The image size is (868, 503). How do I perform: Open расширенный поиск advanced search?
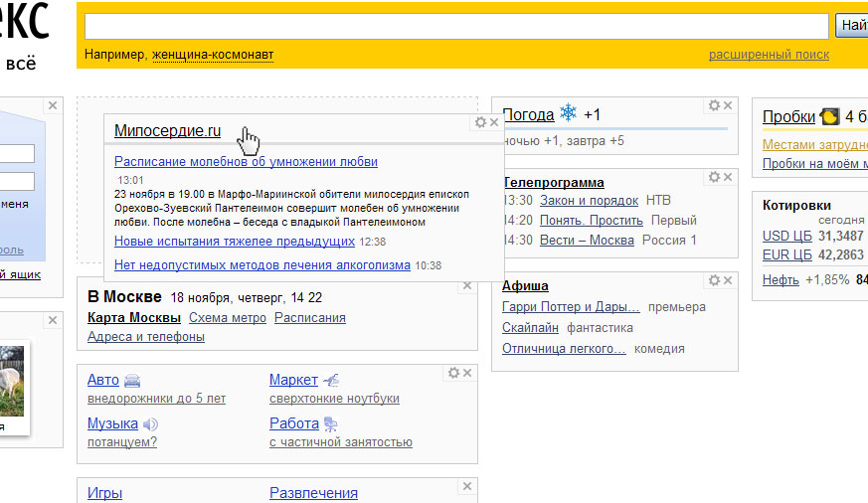point(769,55)
